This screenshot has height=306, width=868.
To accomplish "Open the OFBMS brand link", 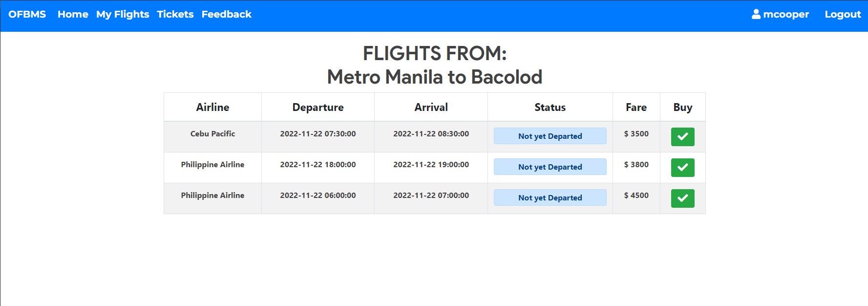I will 27,14.
